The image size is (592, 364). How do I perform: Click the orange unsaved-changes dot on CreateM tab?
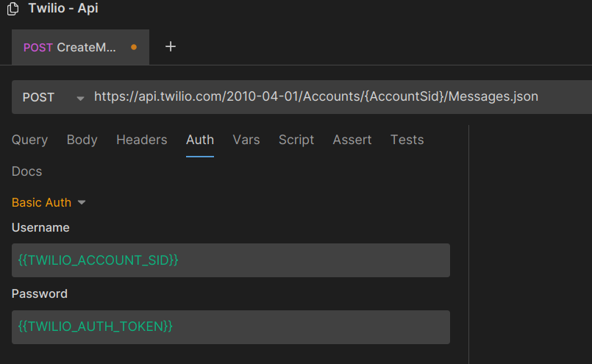click(x=134, y=47)
